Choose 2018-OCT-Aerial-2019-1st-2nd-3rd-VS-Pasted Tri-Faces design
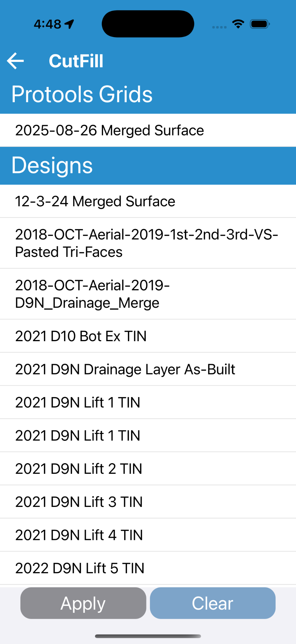Screen dimensions: 296x644 coord(148,243)
